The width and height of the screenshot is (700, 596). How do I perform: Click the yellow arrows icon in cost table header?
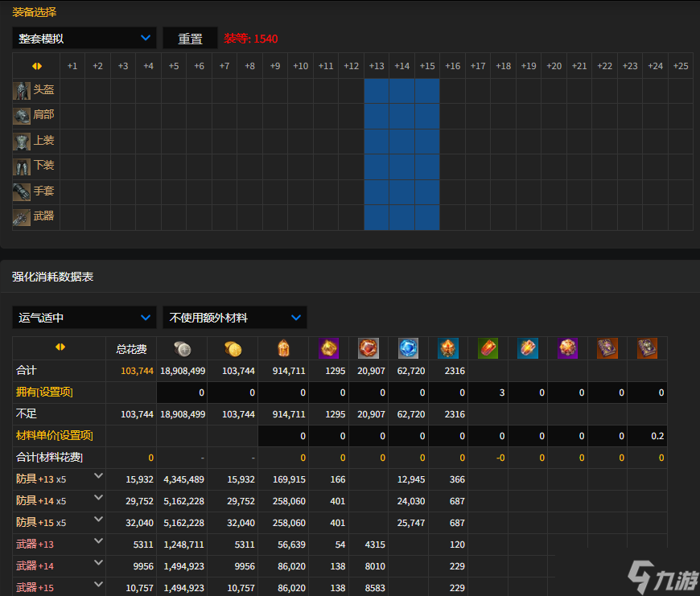[60, 347]
